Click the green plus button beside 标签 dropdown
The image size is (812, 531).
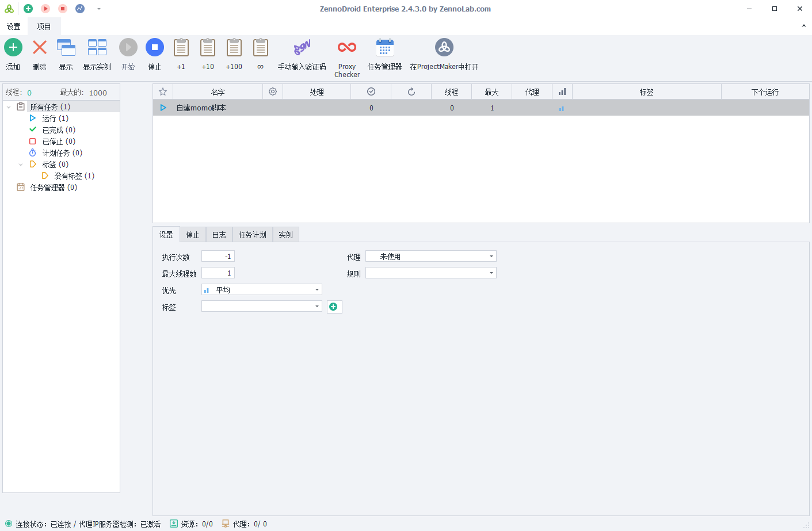tap(334, 307)
